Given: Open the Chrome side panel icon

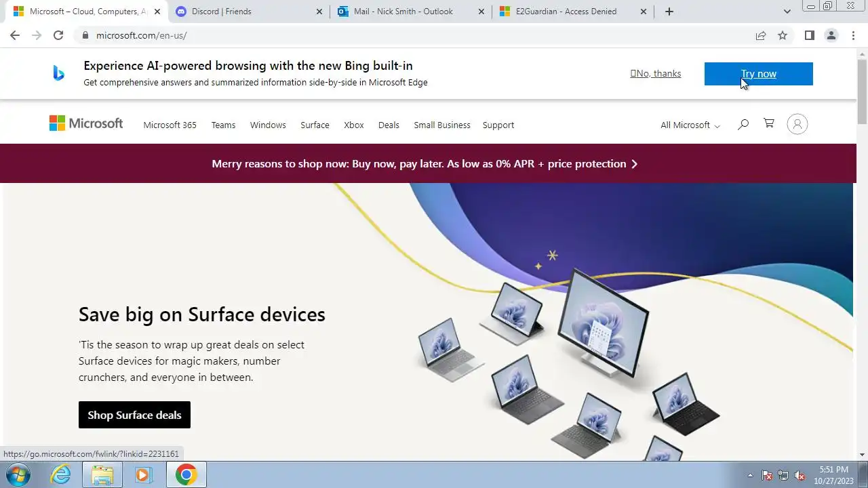Looking at the screenshot, I should click(809, 35).
